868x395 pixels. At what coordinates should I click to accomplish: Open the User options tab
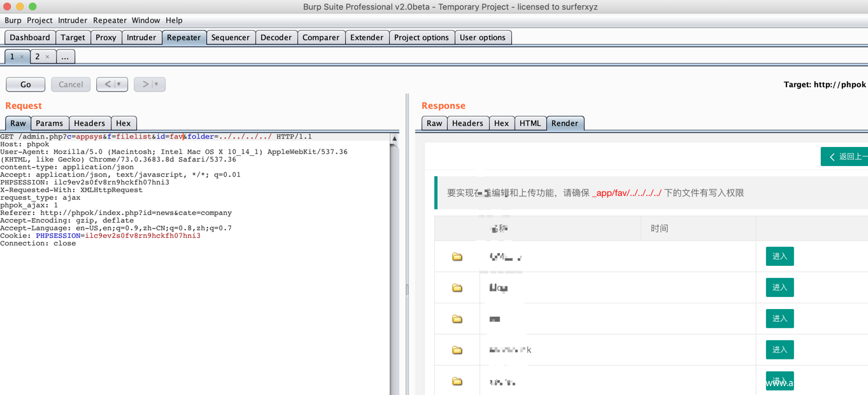(x=483, y=38)
